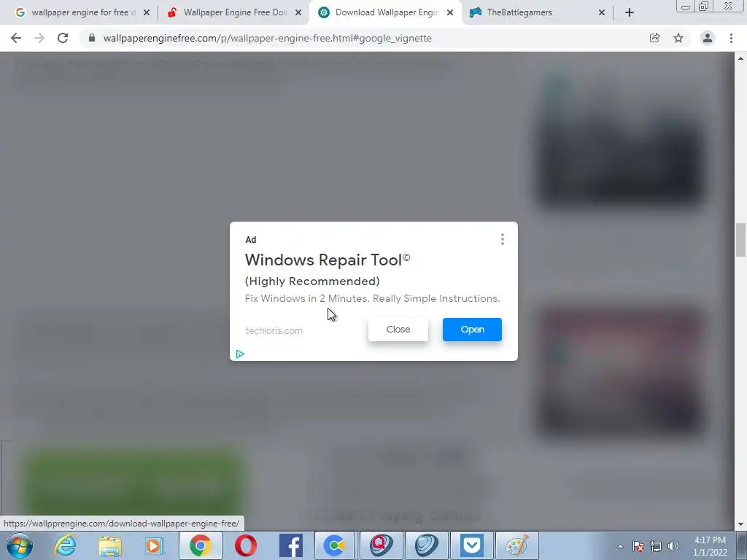747x560 pixels.
Task: Reload the current page
Action: (x=63, y=38)
